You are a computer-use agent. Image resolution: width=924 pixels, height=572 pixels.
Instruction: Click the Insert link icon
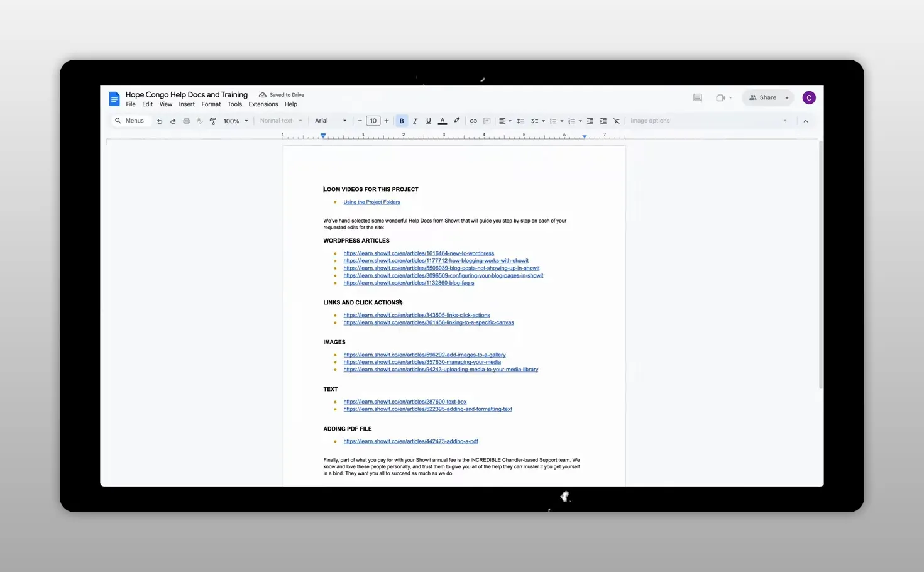[473, 121]
